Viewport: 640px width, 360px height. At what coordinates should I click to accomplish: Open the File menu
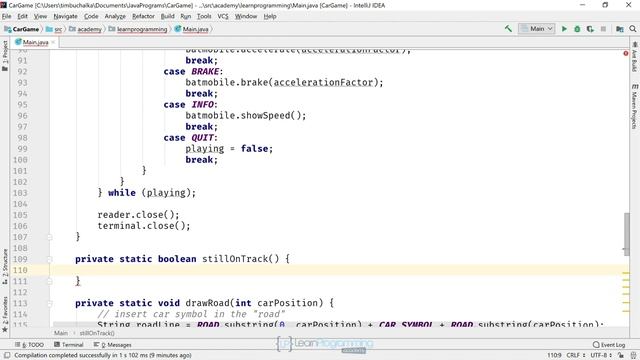pyautogui.click(x=7, y=16)
